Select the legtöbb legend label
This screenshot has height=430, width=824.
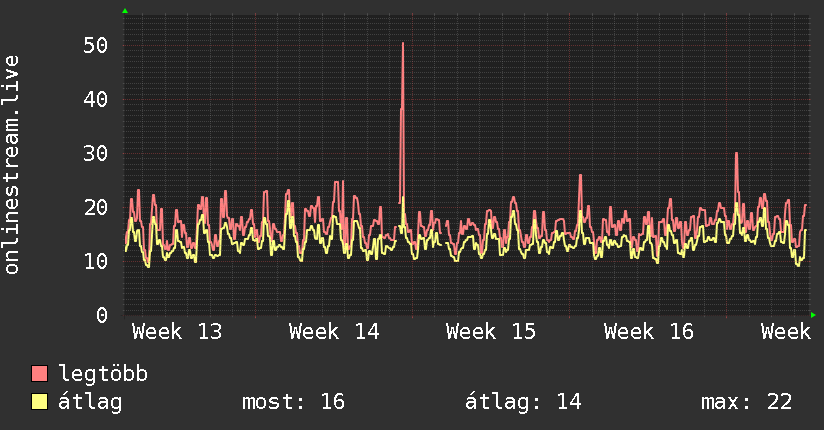point(103,374)
